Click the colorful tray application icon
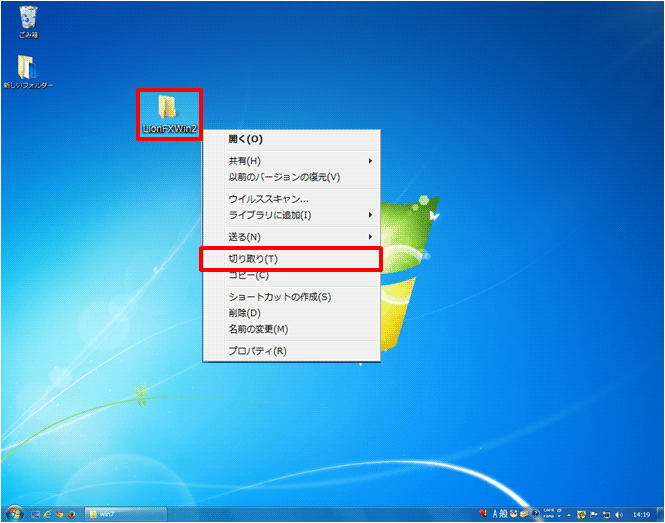665x523 pixels. pos(581,515)
